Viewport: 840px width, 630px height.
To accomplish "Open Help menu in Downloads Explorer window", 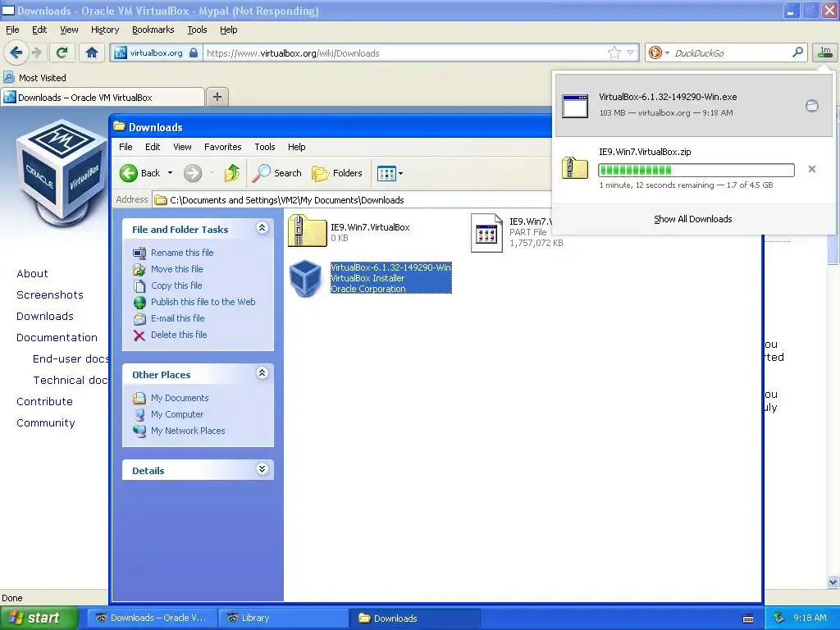I will pyautogui.click(x=296, y=147).
